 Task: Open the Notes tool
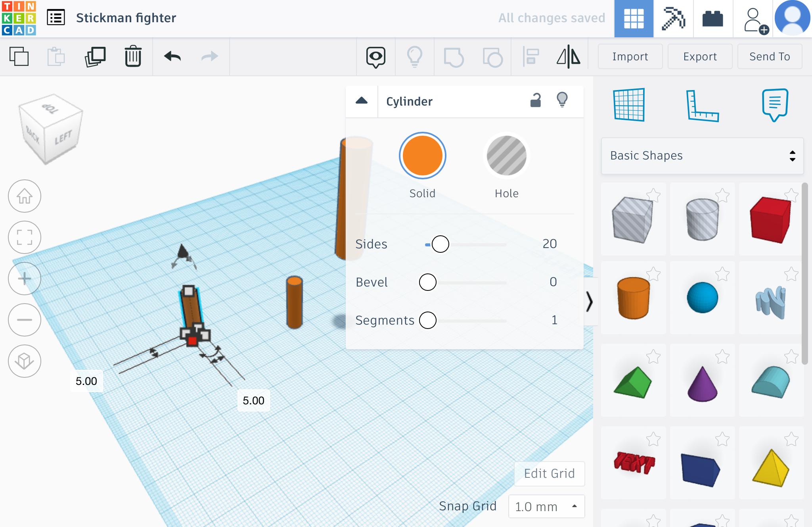coord(775,105)
